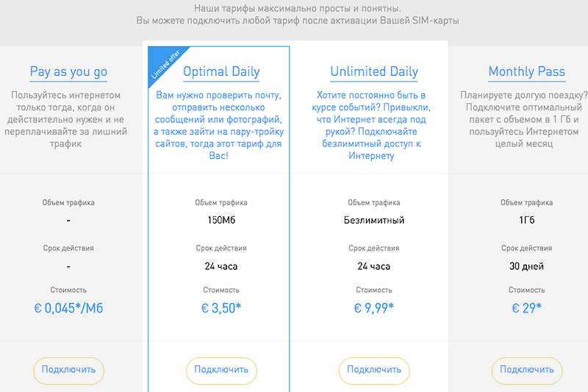
Task: Click the Limited offer corner ribbon
Action: click(164, 64)
